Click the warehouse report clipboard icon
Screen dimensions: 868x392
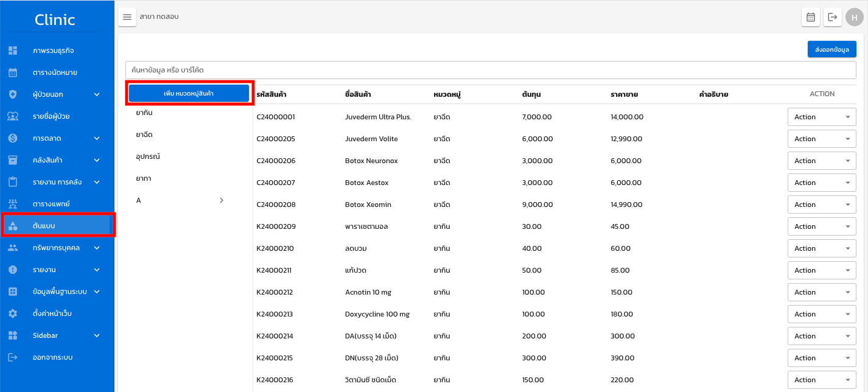(x=13, y=182)
